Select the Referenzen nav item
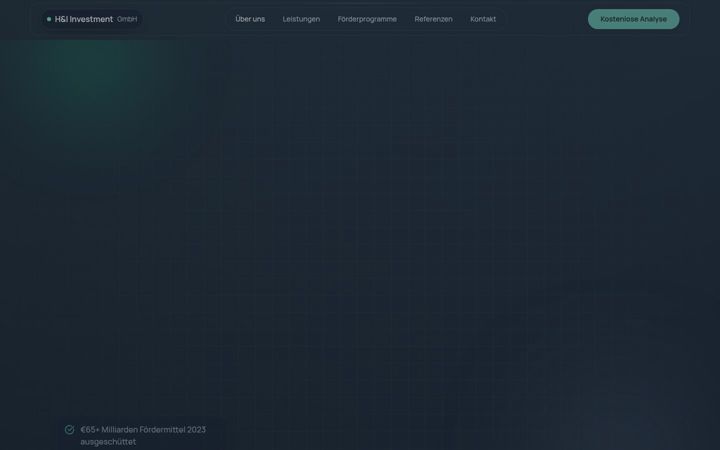 433,19
